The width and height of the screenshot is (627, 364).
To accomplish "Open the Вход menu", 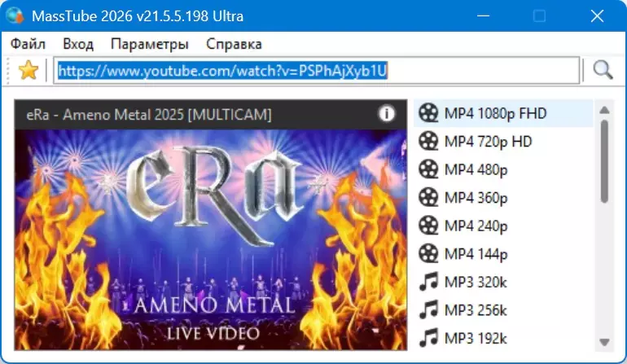I will pyautogui.click(x=78, y=44).
